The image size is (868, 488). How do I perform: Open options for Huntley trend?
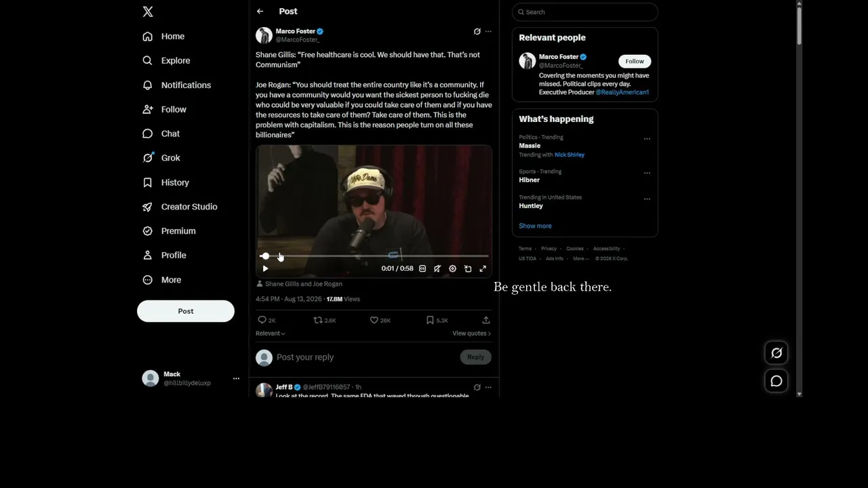647,199
